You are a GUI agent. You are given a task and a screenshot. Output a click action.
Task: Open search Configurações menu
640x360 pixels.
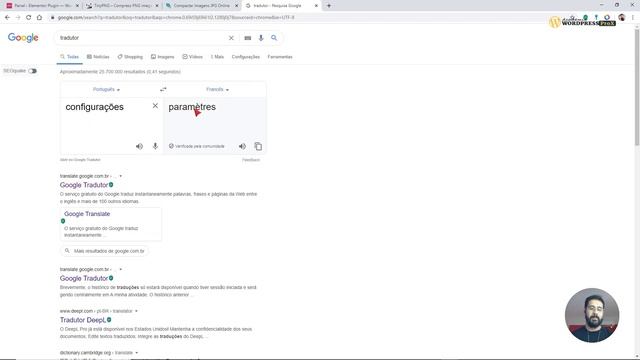246,57
